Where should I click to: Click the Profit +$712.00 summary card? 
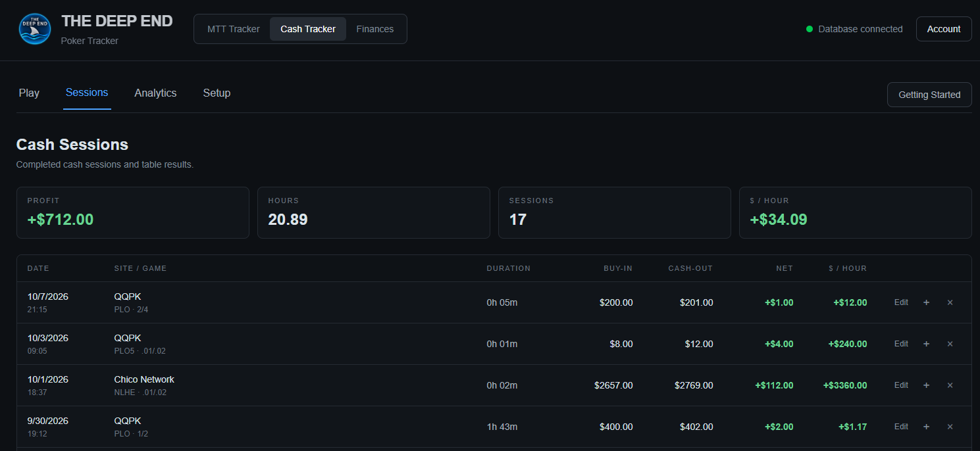(133, 212)
